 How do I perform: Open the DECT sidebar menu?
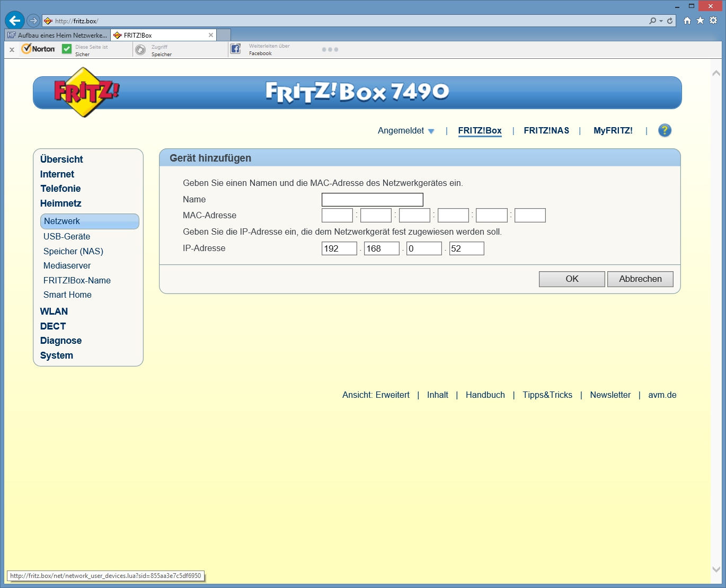point(53,326)
